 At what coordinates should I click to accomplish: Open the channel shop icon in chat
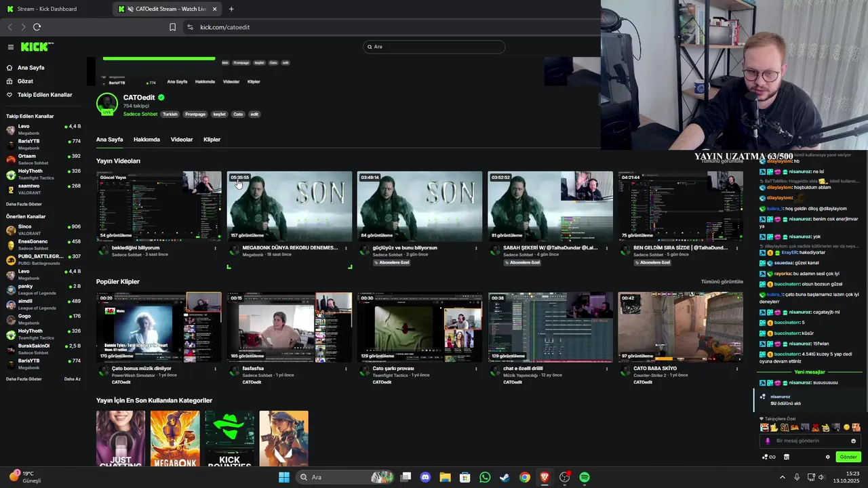787,457
